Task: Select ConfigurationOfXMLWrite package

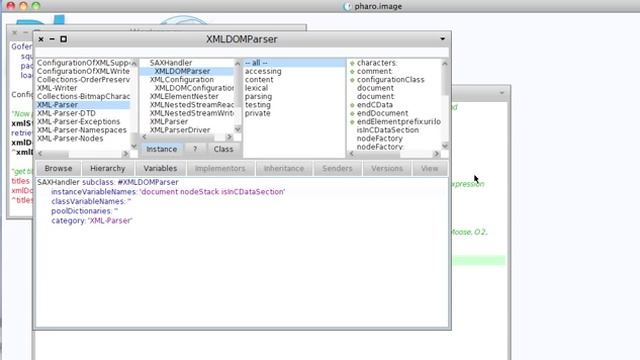Action: [83, 71]
